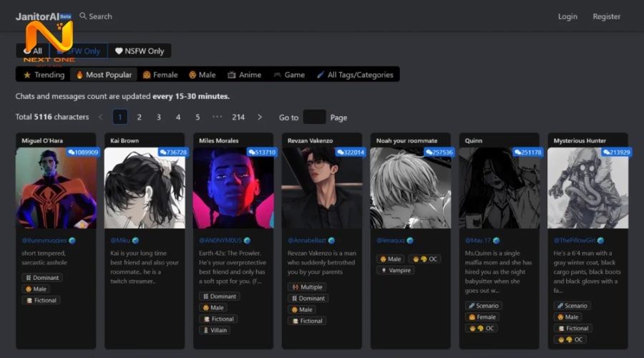Screen dimensions: 644x358
Task: Open Miles Morales character thumbnail
Action: click(233, 188)
